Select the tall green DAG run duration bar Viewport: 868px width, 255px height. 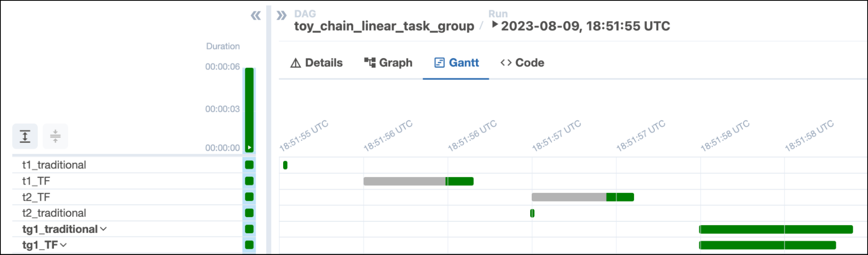coord(249,109)
